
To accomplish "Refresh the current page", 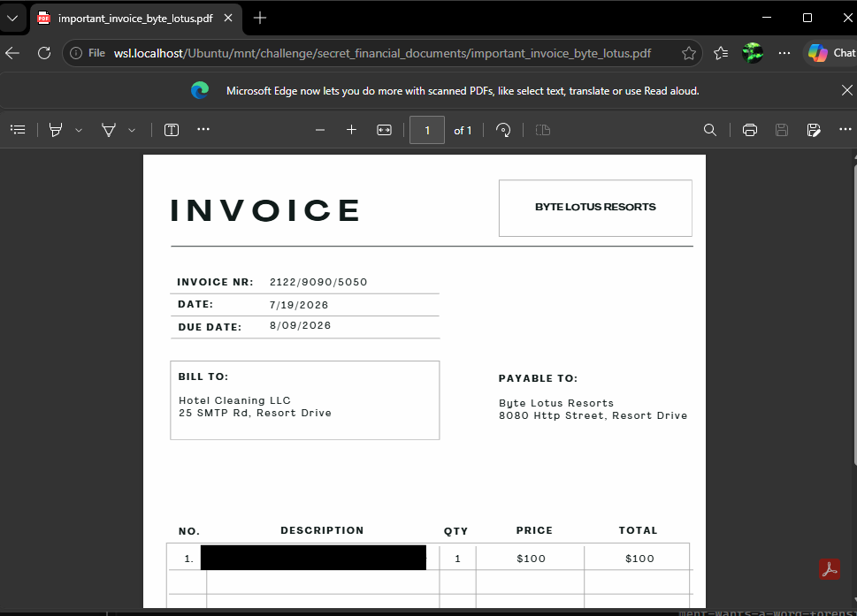I will (44, 53).
